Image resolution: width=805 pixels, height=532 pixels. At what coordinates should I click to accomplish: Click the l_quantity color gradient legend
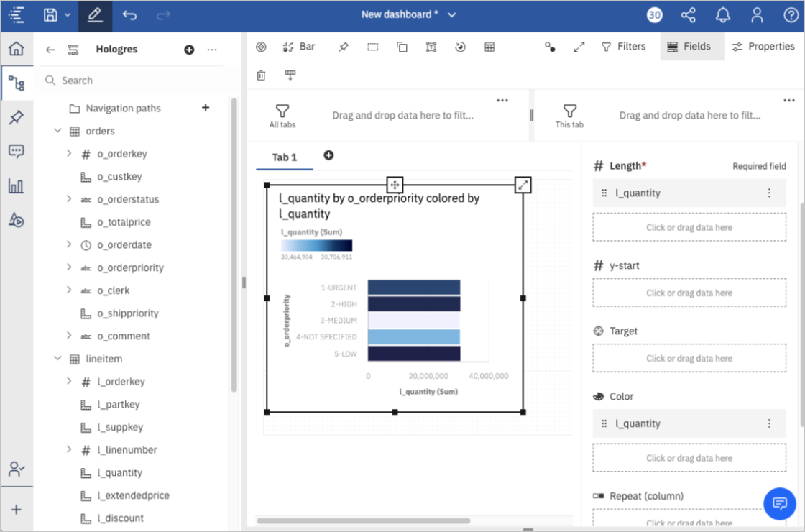(317, 245)
